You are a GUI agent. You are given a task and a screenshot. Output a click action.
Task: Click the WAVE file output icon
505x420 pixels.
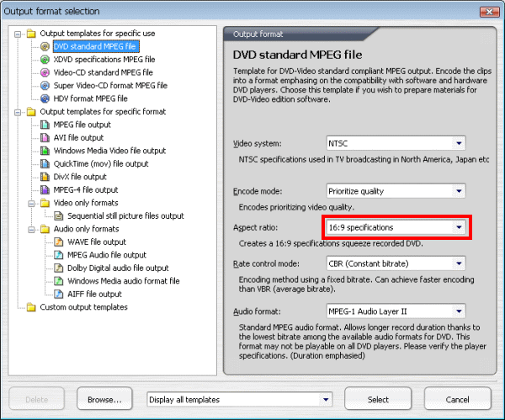pos(59,242)
